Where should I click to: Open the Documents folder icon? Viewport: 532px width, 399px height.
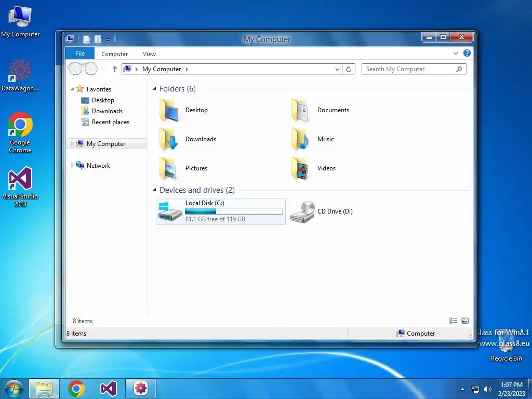301,110
